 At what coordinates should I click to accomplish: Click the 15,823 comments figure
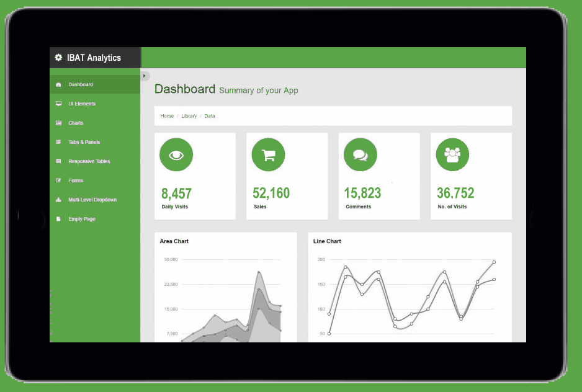click(362, 193)
